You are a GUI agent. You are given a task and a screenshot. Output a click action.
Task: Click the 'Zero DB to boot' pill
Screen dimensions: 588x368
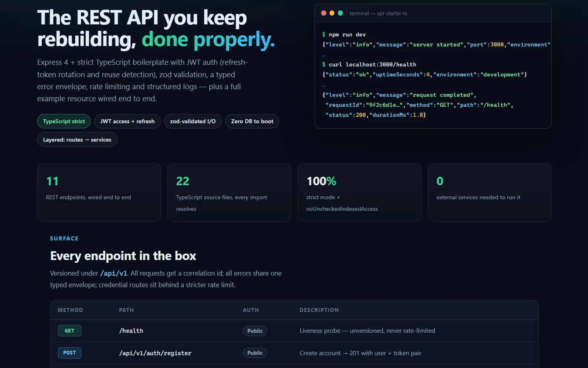(252, 121)
